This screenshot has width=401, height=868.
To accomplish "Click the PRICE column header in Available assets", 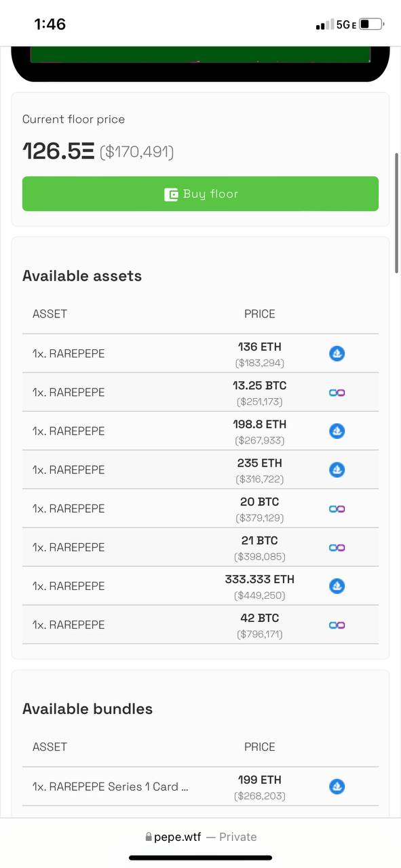I will coord(260,314).
